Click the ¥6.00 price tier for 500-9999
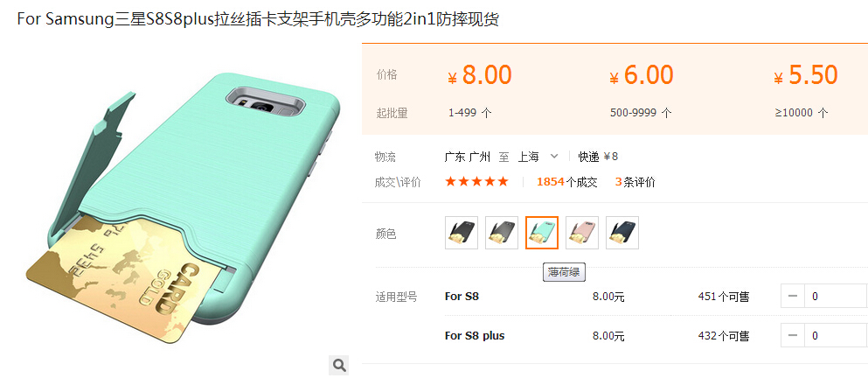Image resolution: width=868 pixels, height=378 pixels. (x=642, y=75)
